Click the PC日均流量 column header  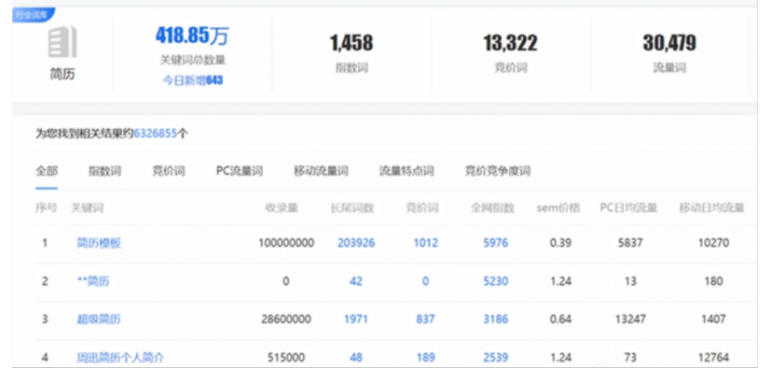tap(629, 208)
